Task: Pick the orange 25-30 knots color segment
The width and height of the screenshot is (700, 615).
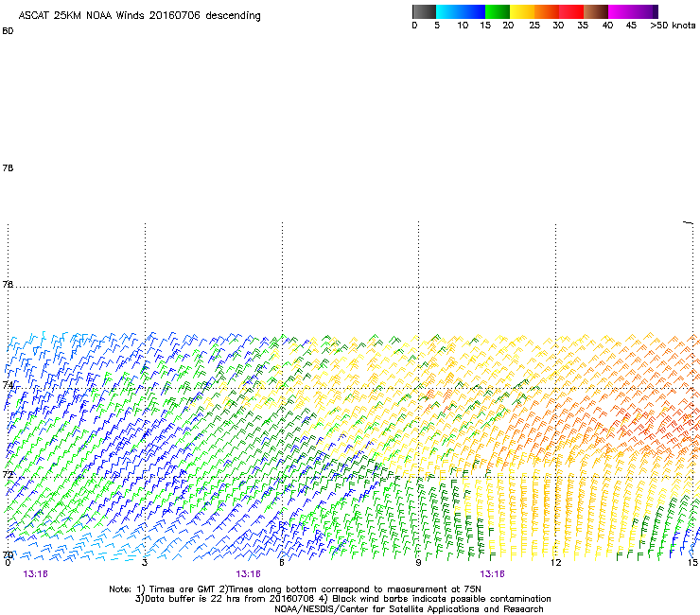Action: (547, 11)
